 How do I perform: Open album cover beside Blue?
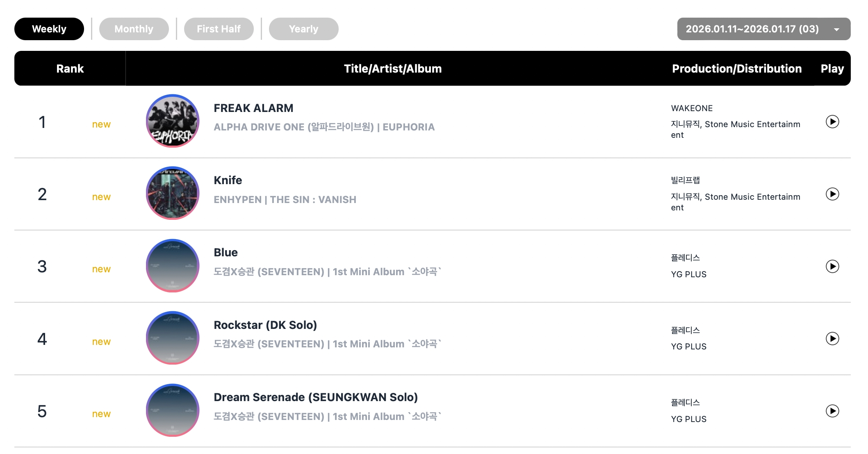[x=173, y=266]
